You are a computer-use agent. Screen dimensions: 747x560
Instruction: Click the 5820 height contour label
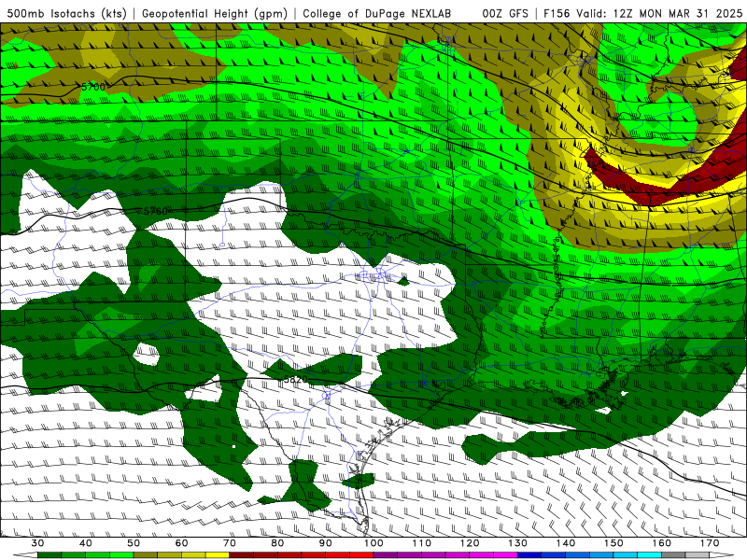pyautogui.click(x=296, y=379)
